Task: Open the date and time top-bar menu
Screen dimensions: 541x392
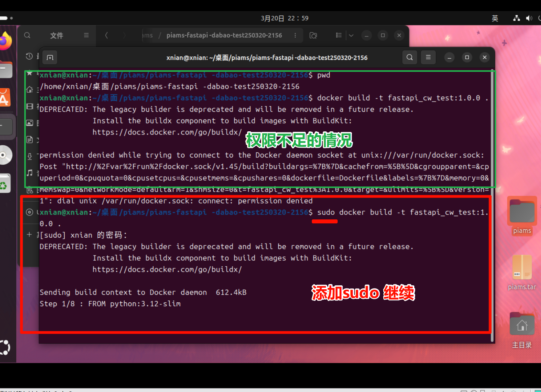Action: 284,18
